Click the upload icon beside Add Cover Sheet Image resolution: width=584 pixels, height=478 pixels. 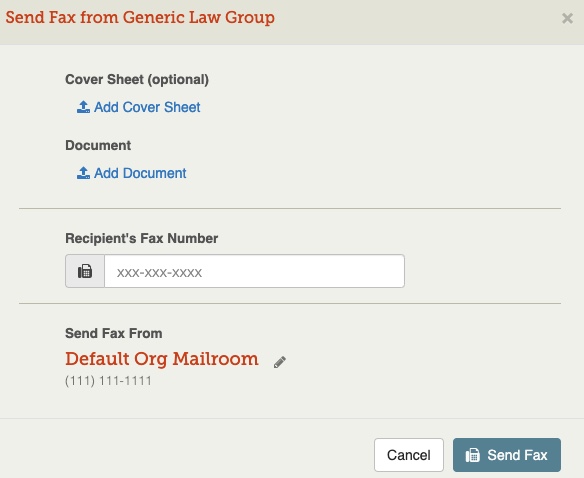[83, 107]
